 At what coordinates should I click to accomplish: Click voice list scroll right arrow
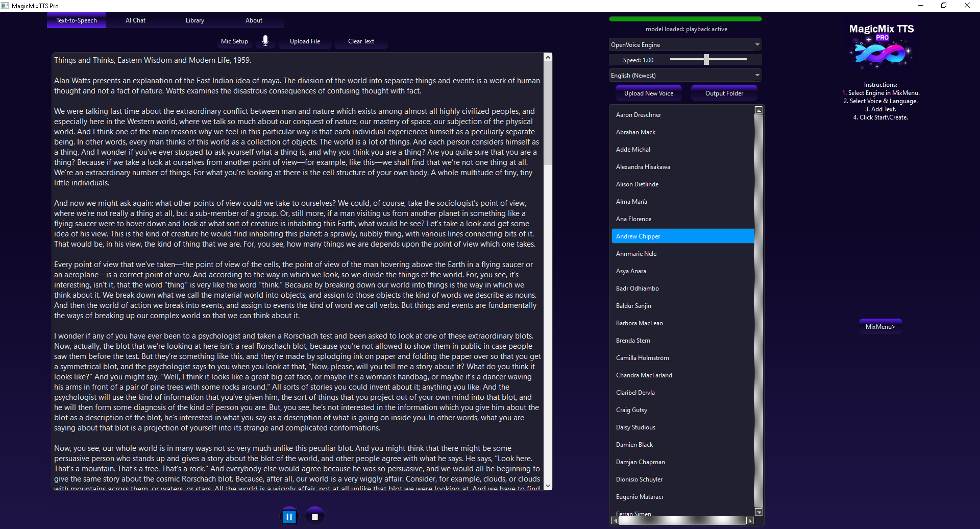pyautogui.click(x=750, y=521)
